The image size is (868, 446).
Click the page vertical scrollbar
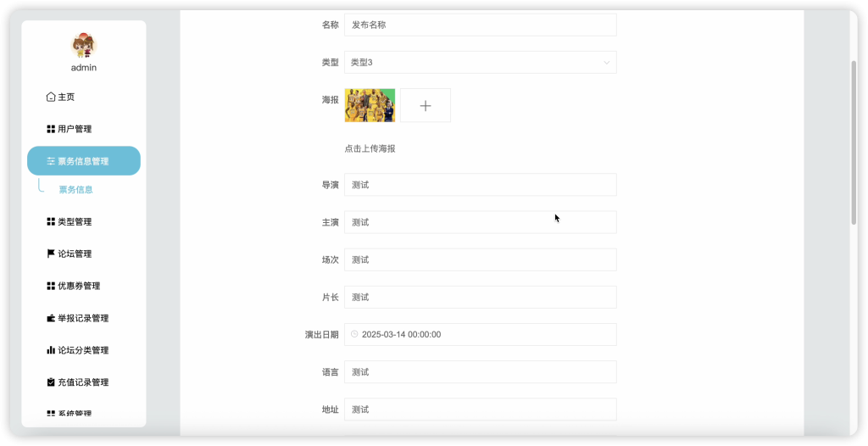pyautogui.click(x=854, y=142)
